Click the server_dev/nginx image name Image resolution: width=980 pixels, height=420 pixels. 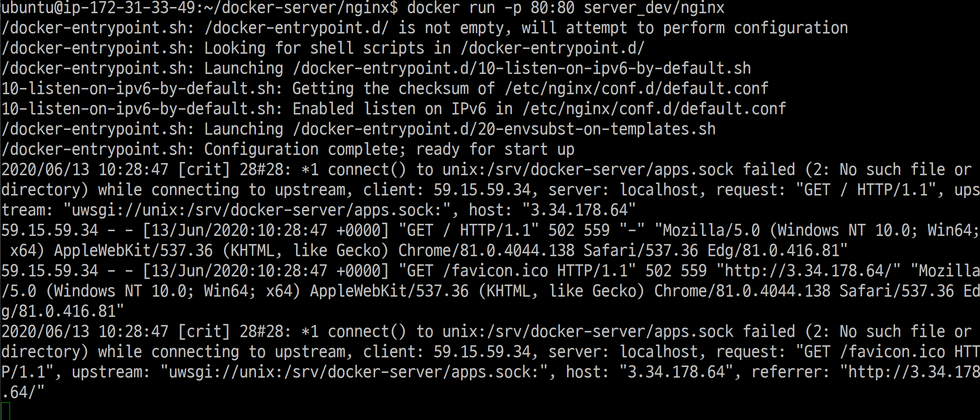tap(653, 8)
